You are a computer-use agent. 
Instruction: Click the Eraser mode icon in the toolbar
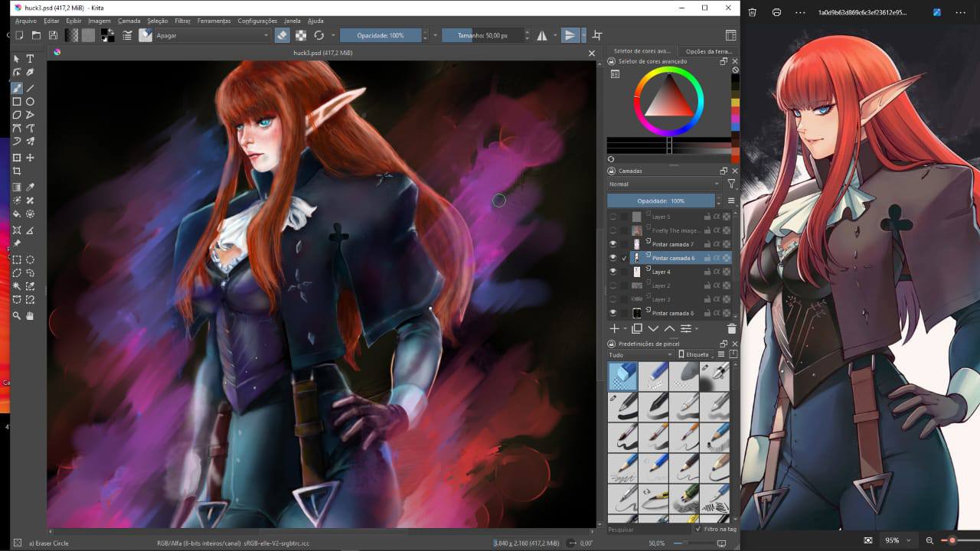282,35
